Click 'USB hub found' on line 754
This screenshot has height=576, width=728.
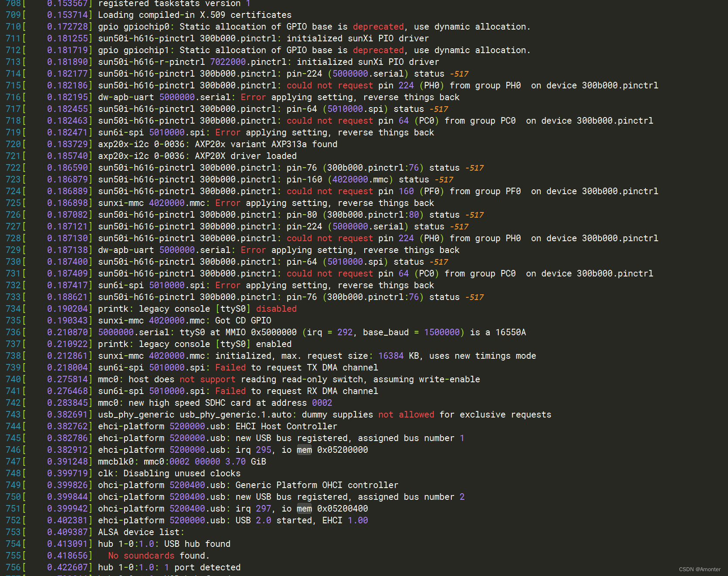[x=197, y=544]
